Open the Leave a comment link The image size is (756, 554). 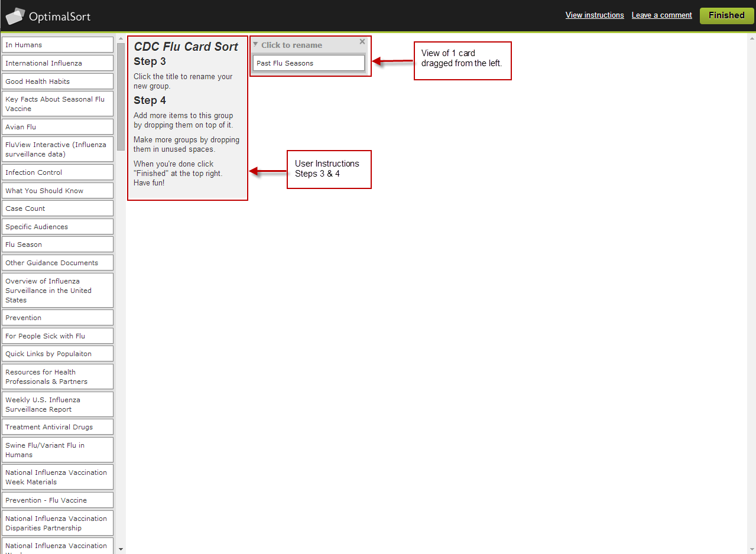tap(661, 15)
